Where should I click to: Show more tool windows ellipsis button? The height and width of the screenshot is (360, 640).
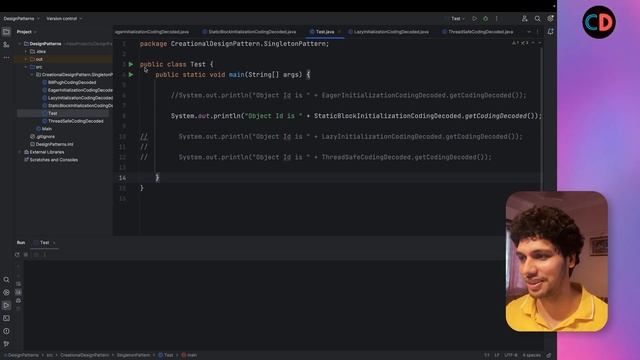tap(6, 58)
